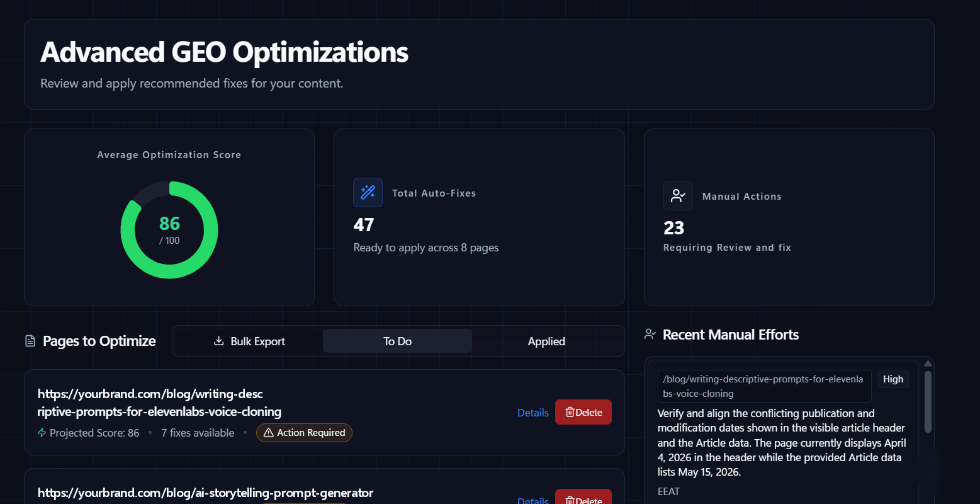This screenshot has width=980, height=504.
Task: Click the warning triangle in Action Required badge
Action: tap(269, 432)
